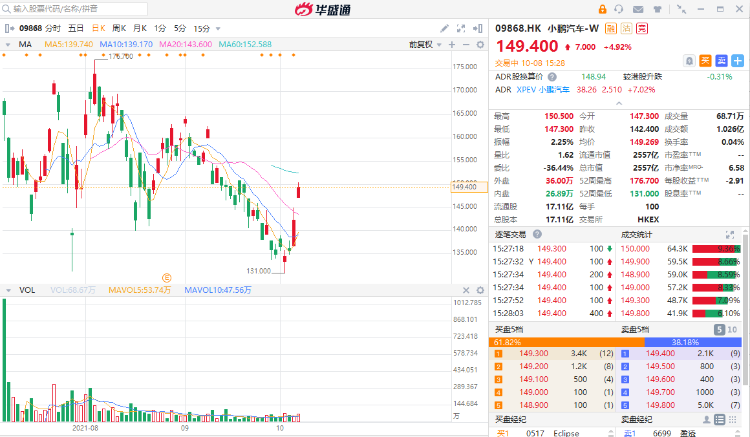750x437 pixels.
Task: Close the VOL indicator panel
Action: click(466, 290)
